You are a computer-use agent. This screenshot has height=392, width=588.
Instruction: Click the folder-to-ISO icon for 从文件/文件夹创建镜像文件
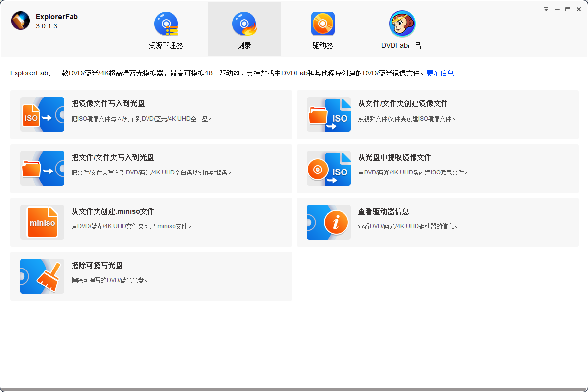329,115
